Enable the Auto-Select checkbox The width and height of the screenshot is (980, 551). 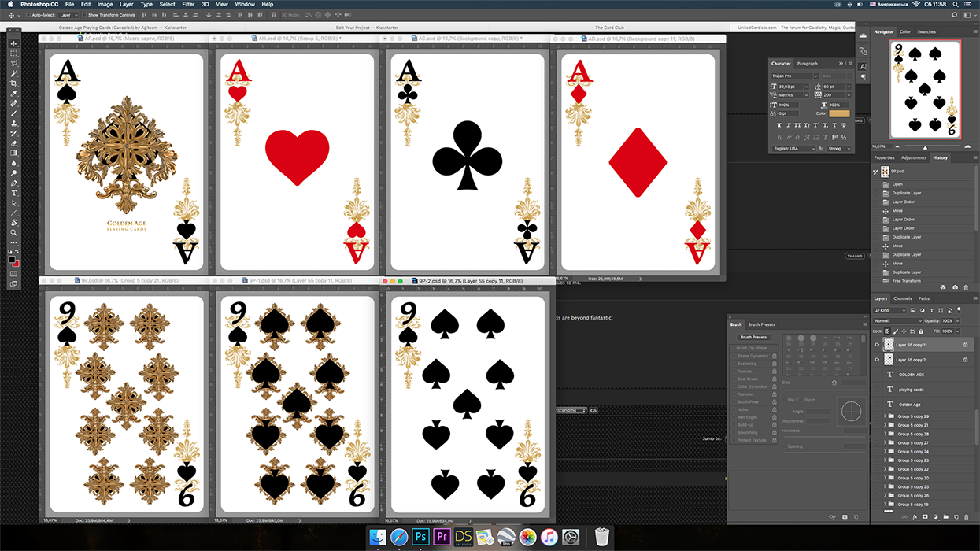click(28, 15)
